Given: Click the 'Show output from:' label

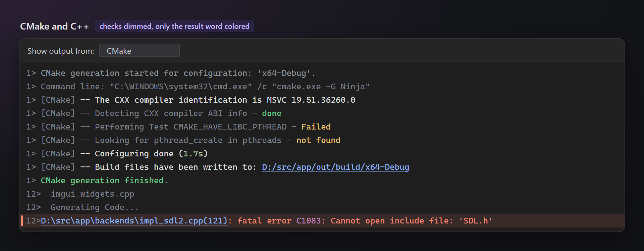Looking at the screenshot, I should click(61, 51).
